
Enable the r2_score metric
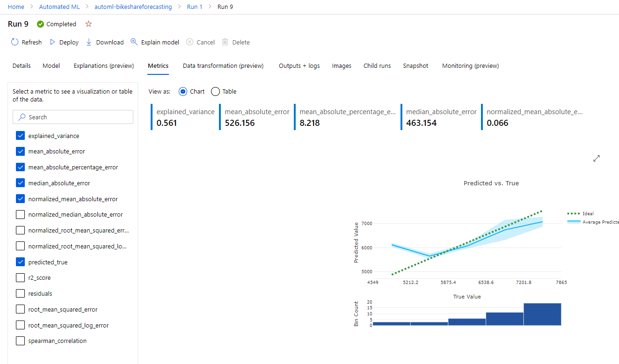pos(20,277)
